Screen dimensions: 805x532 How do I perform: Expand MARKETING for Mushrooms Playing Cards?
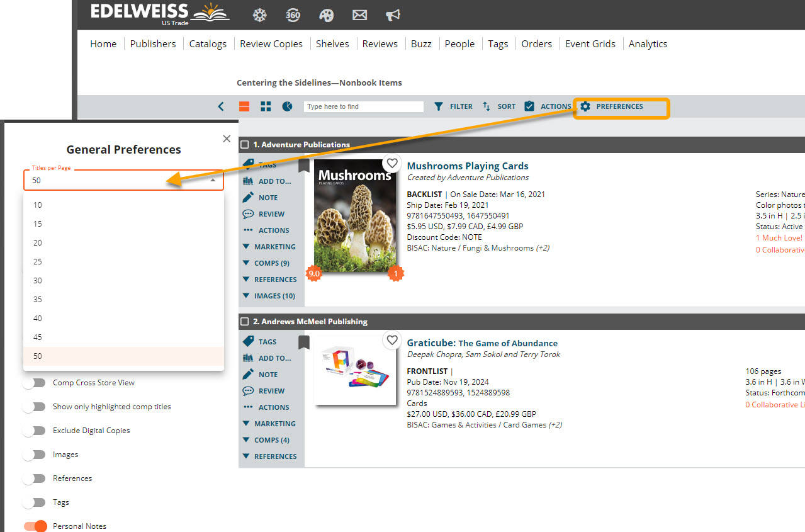tap(269, 247)
